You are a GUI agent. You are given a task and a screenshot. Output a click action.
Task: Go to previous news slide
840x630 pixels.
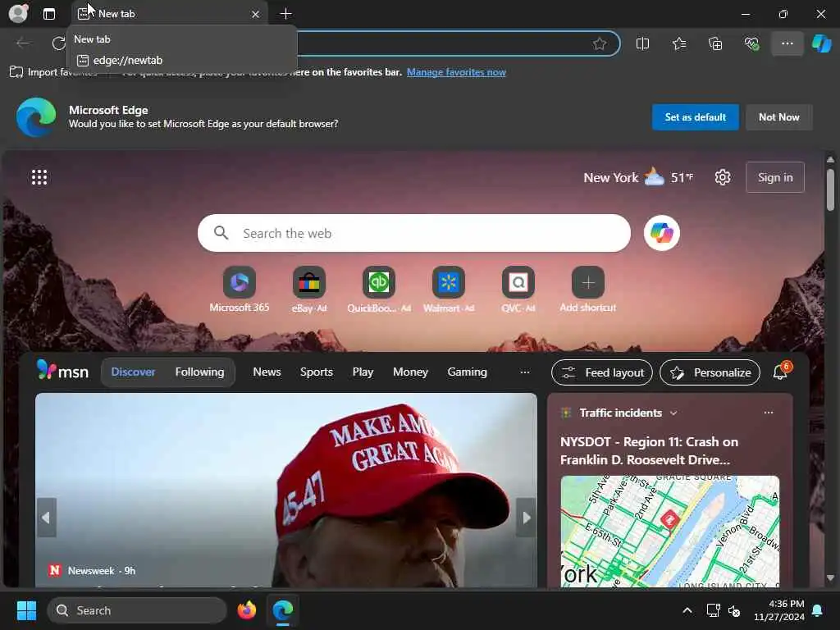click(x=47, y=518)
